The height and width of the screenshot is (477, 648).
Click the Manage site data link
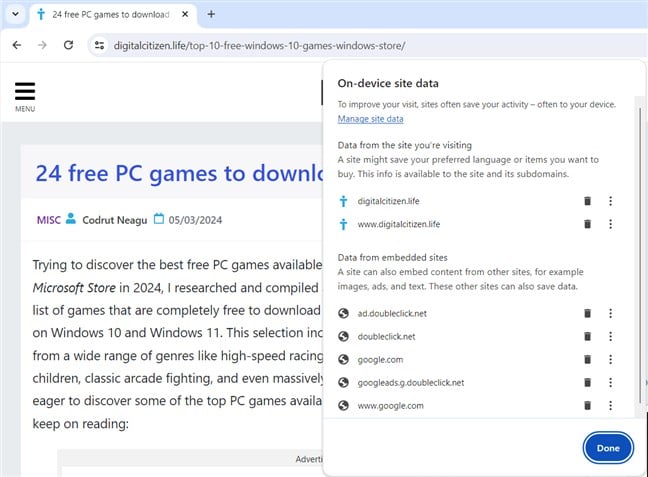[370, 119]
